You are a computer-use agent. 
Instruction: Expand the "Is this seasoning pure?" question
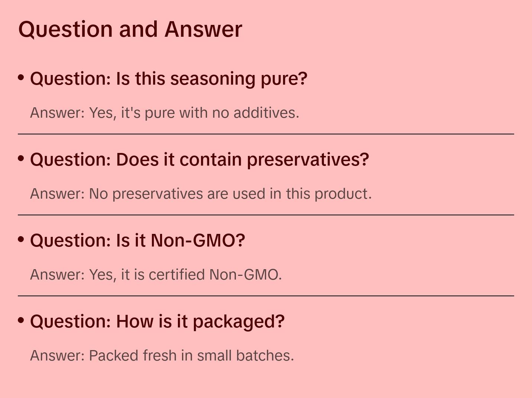tap(169, 79)
